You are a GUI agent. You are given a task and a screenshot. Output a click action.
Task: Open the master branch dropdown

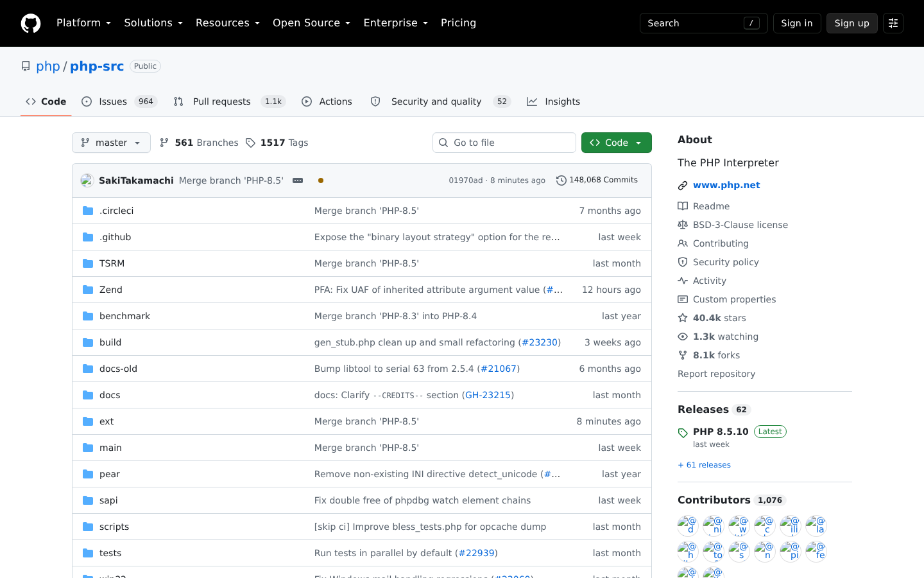111,143
